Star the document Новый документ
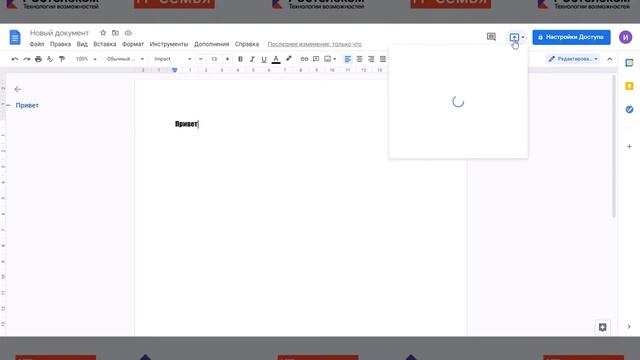The image size is (640, 360). click(x=103, y=33)
